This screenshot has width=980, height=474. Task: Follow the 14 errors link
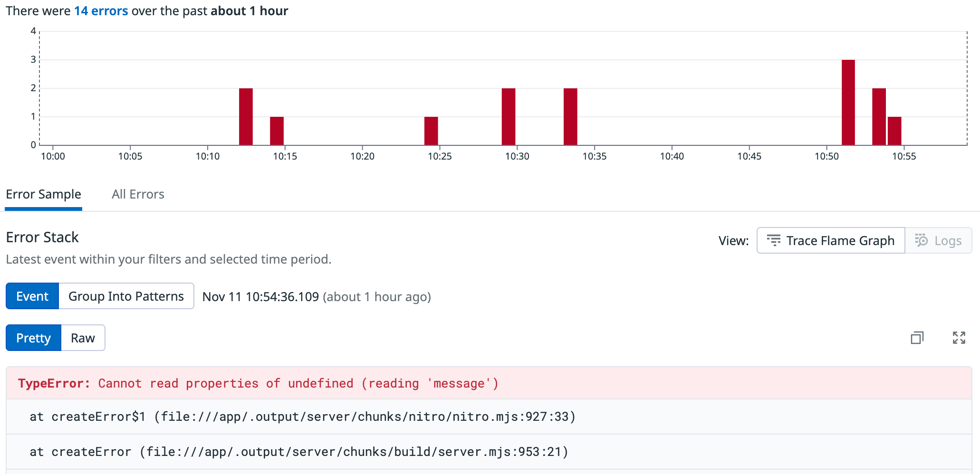(x=101, y=11)
